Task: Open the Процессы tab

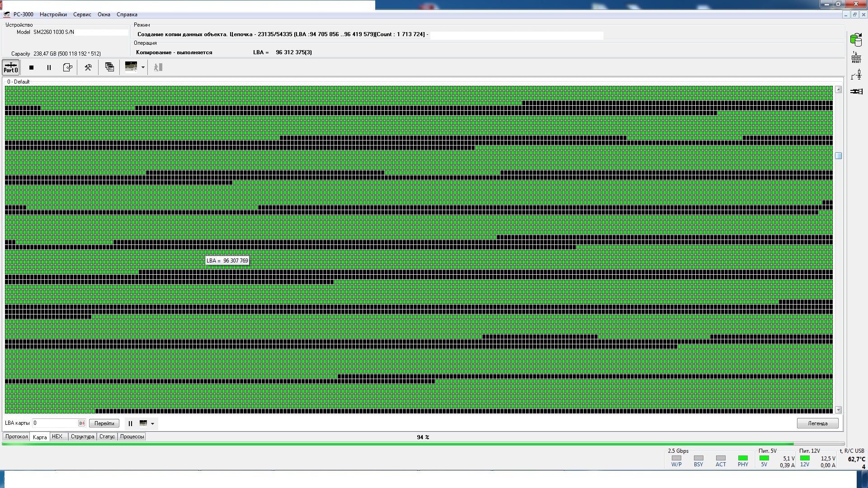Action: pos(132,436)
